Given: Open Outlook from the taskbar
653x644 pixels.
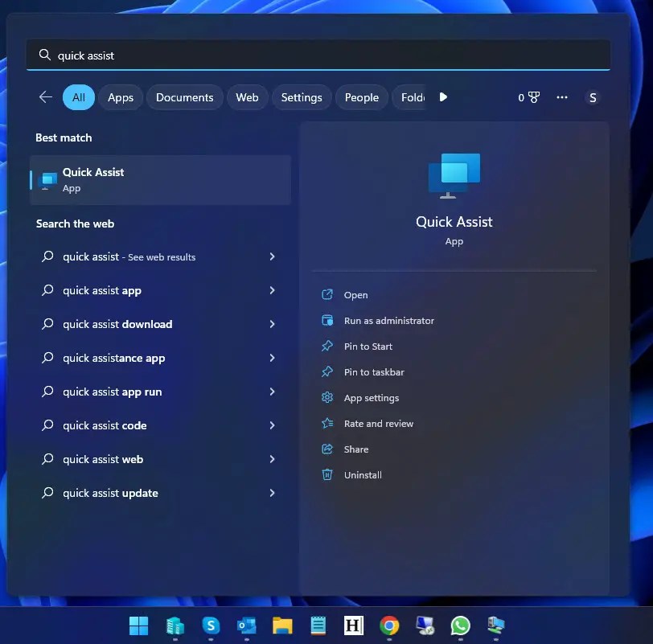Looking at the screenshot, I should 246,626.
